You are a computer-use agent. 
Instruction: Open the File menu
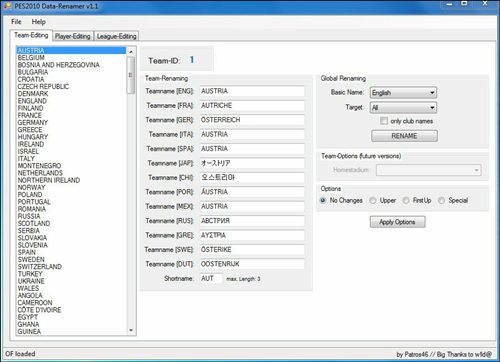[x=16, y=22]
